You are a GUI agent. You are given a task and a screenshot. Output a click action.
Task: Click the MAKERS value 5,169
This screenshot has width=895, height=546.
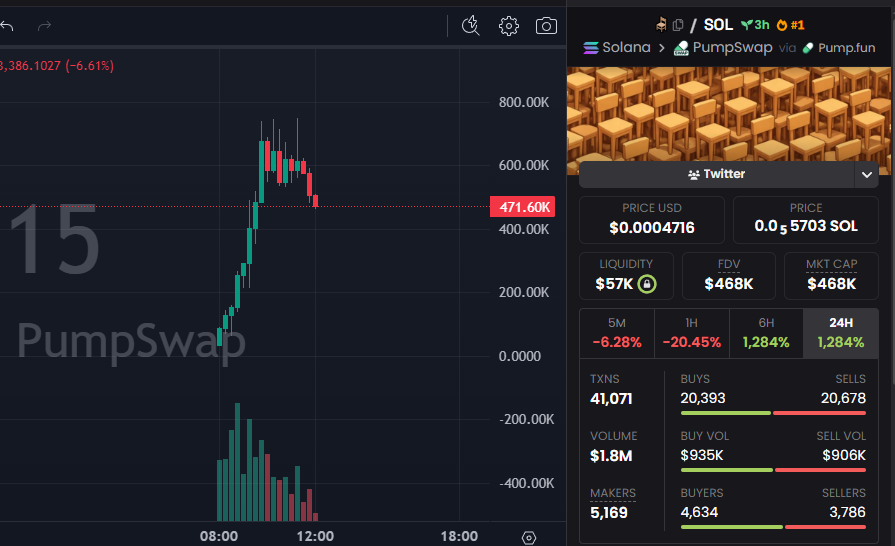click(609, 512)
